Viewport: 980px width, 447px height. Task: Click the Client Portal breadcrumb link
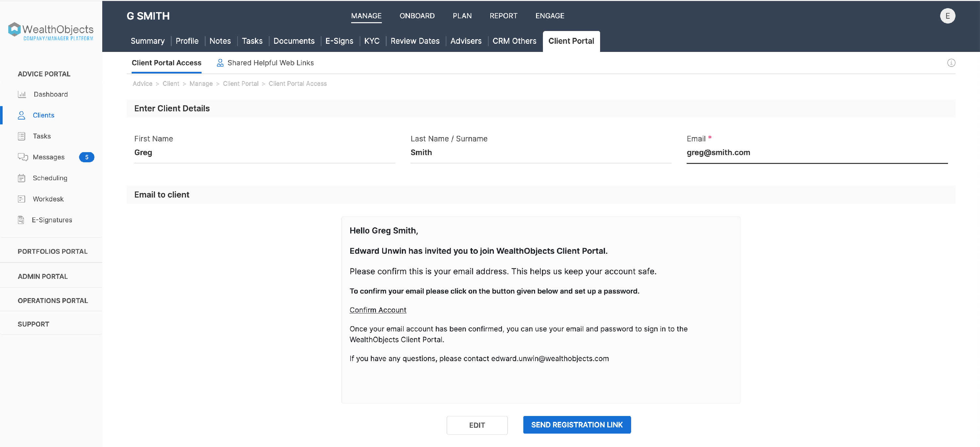point(240,84)
